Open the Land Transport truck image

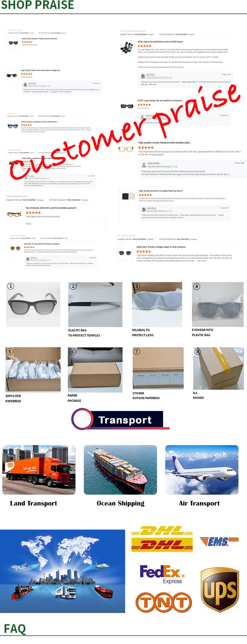point(39,470)
